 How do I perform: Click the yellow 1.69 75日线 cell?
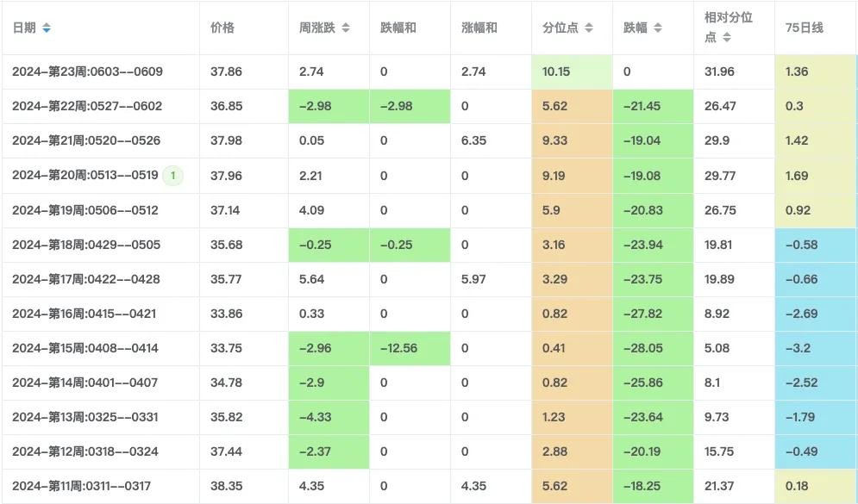[798, 176]
